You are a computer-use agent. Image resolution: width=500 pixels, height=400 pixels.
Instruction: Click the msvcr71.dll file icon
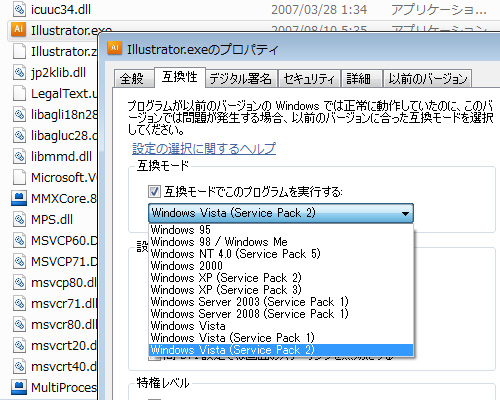(x=19, y=303)
